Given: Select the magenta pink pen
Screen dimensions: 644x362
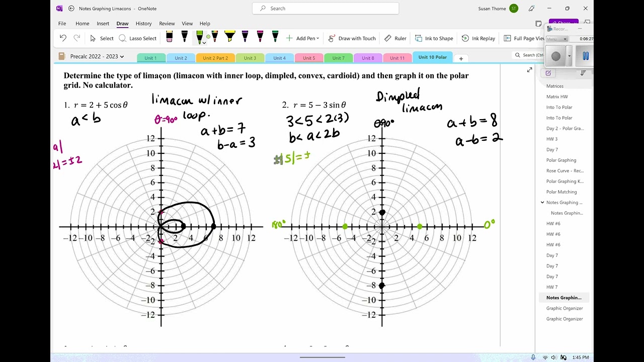Looking at the screenshot, I should pyautogui.click(x=260, y=37).
